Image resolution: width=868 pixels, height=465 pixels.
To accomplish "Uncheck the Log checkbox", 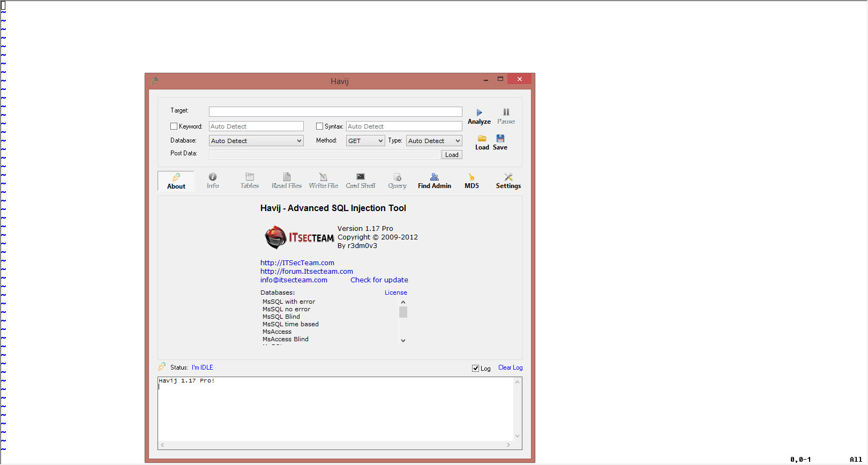I will tap(475, 368).
